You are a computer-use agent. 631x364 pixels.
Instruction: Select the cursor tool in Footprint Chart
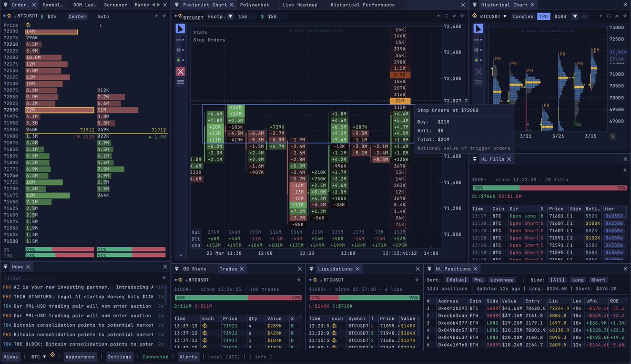click(180, 28)
